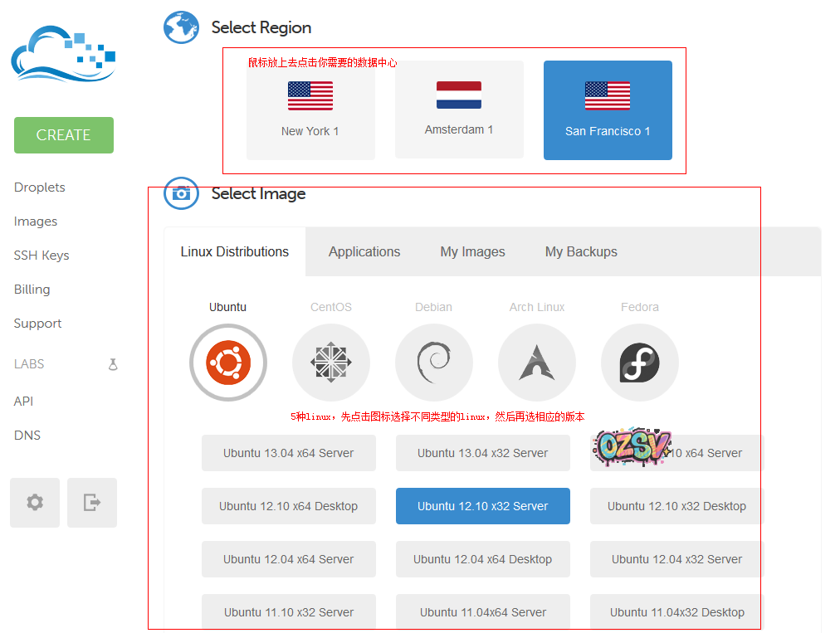
Task: Select Ubuntu 13.04 x64 Server image
Action: (x=288, y=453)
